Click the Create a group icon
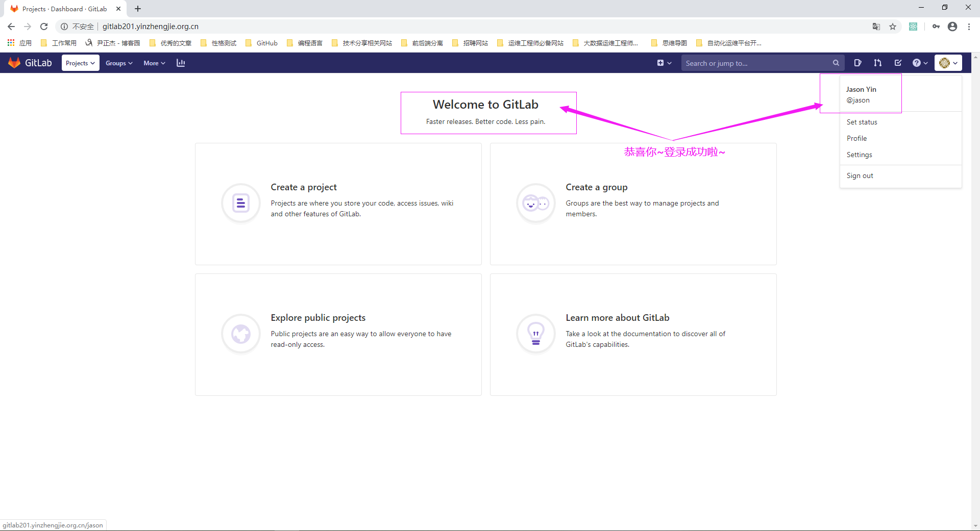The width and height of the screenshot is (980, 531). [x=536, y=203]
